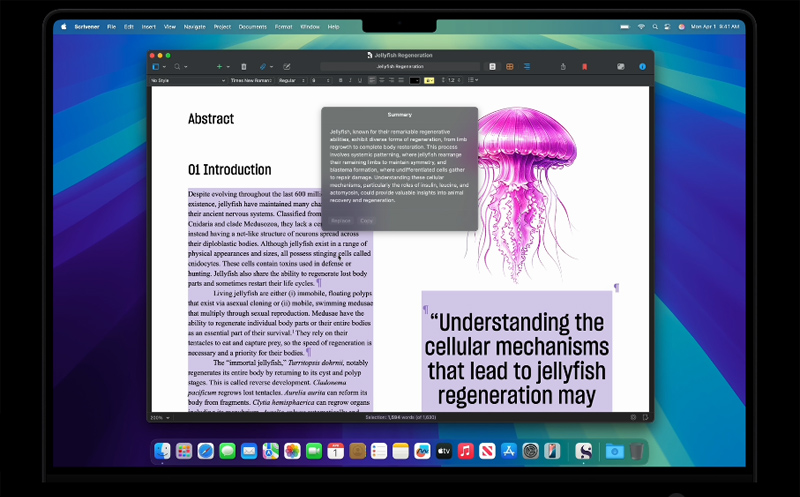800x497 pixels.
Task: Open the Inspector with the blue info icon
Action: pos(642,67)
